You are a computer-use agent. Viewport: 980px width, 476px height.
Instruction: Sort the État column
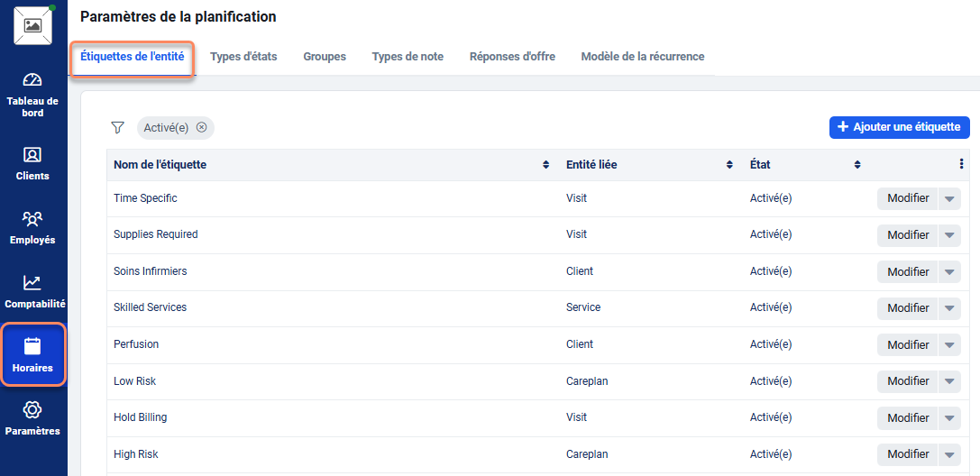pos(857,165)
